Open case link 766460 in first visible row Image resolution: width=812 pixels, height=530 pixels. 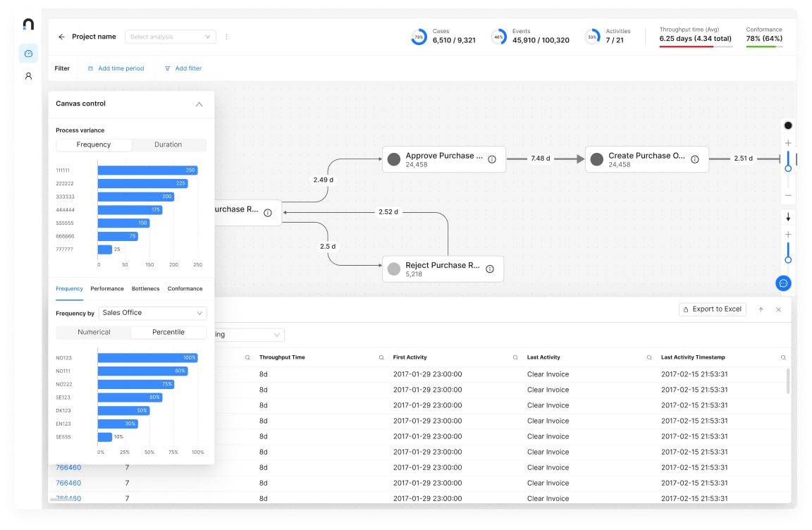68,467
